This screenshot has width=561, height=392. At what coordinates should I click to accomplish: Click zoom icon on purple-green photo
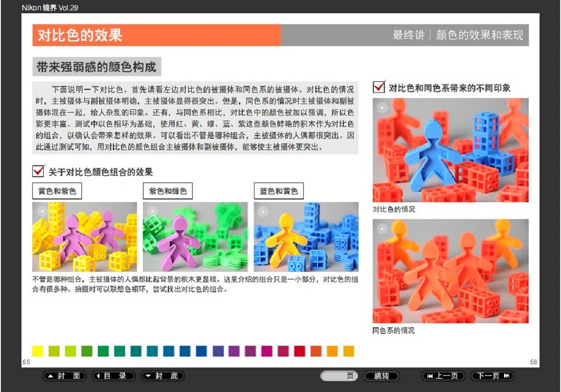tap(152, 211)
